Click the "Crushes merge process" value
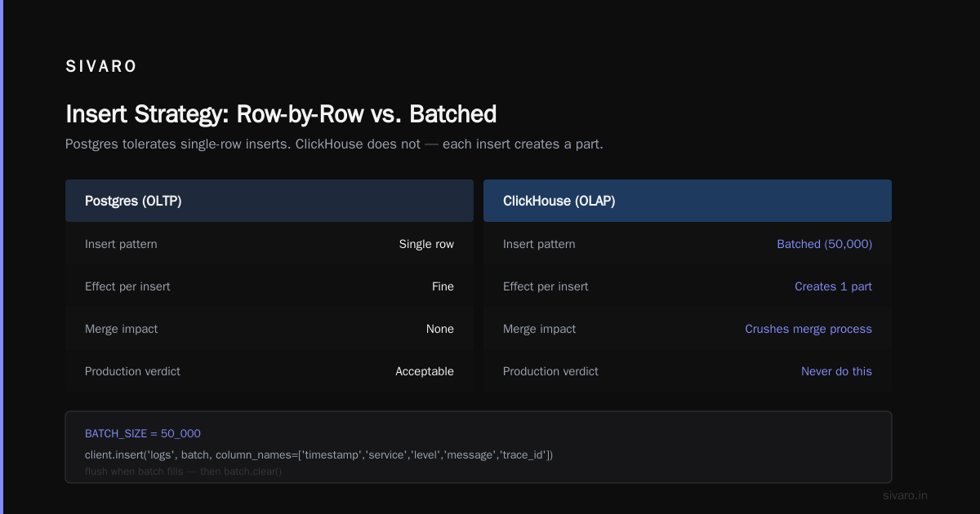This screenshot has height=514, width=980. click(808, 329)
